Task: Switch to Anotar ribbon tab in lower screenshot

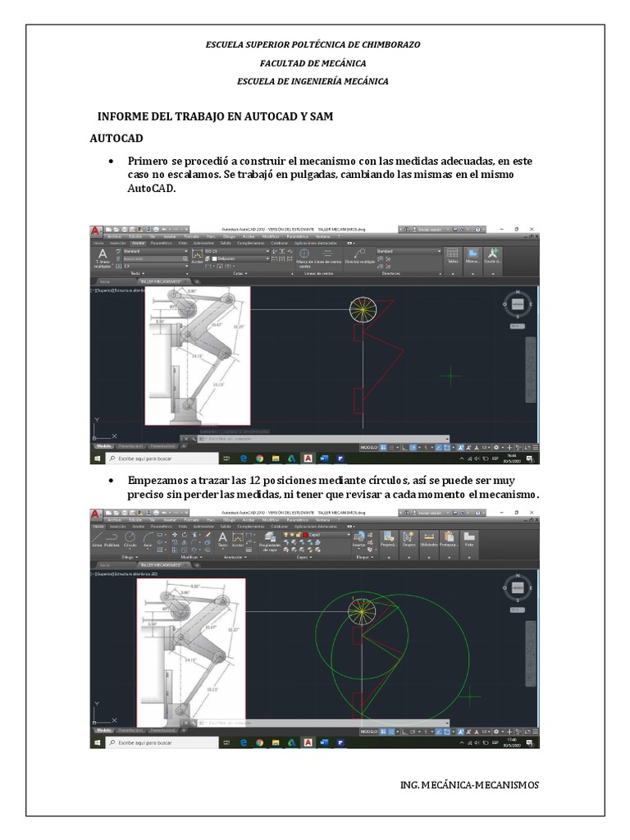Action: pyautogui.click(x=138, y=526)
